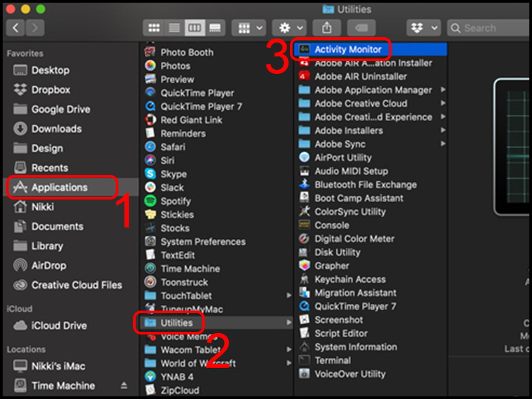This screenshot has height=399, width=532.
Task: Select the Digital Color Meter icon
Action: (x=305, y=239)
